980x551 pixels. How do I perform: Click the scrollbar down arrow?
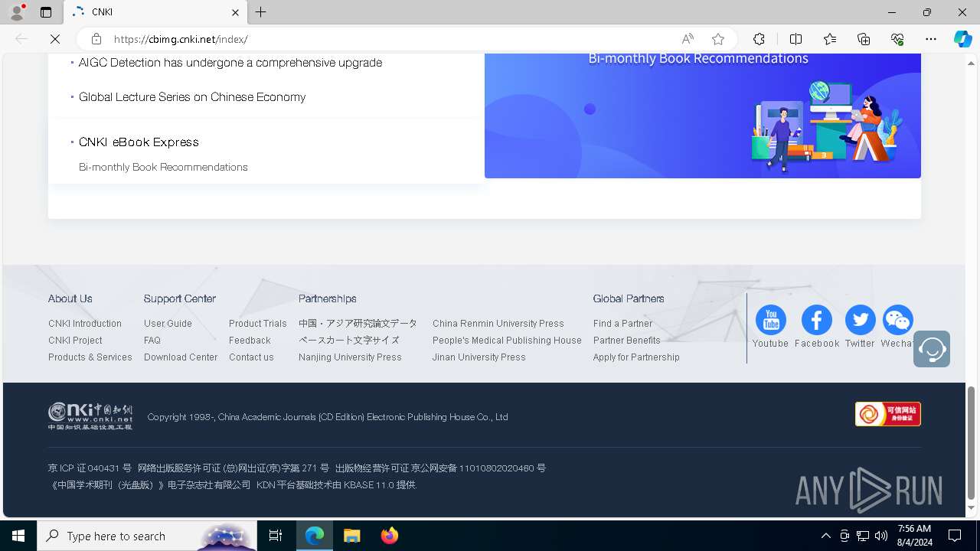[x=972, y=508]
